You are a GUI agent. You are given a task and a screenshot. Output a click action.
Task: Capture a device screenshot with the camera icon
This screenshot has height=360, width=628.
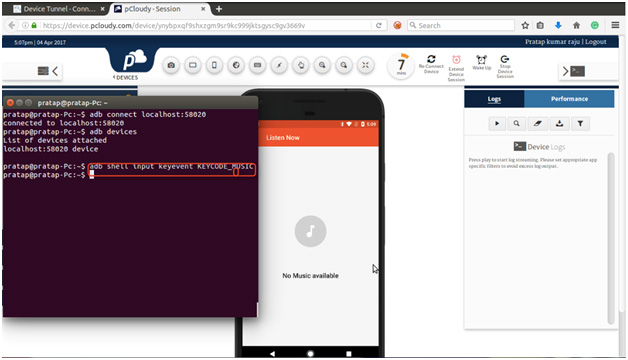pos(171,65)
